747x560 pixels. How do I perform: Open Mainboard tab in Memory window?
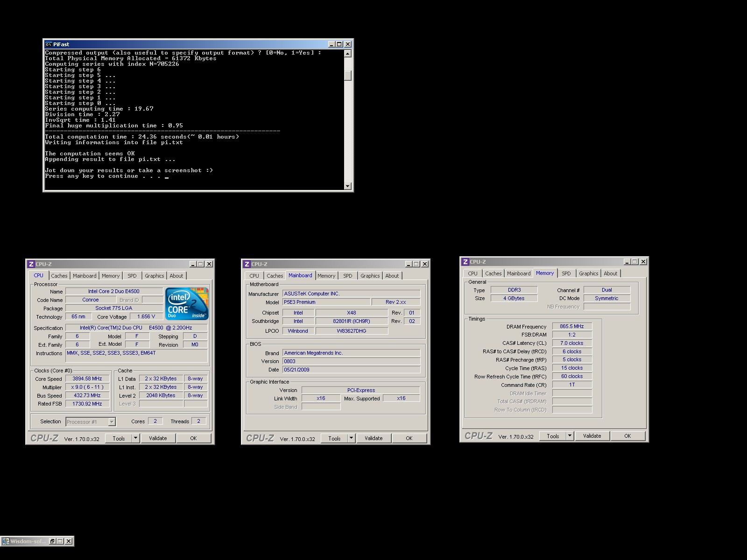(x=519, y=273)
